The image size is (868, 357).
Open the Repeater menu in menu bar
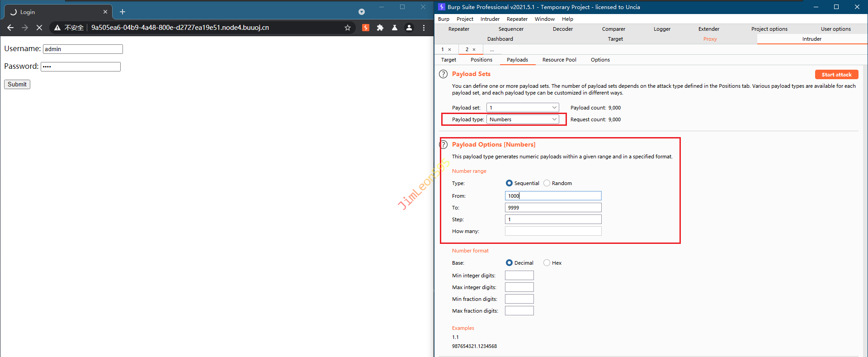coord(517,19)
